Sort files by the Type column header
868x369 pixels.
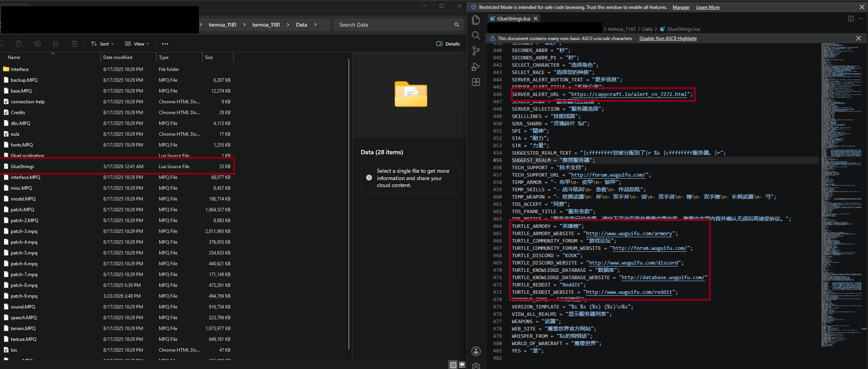(164, 57)
